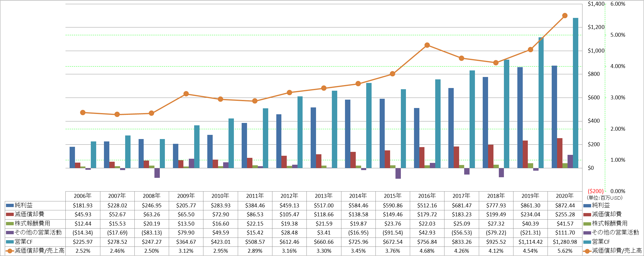
Task: Click the 株式報酬費用 value $40.39
Action: click(530, 224)
